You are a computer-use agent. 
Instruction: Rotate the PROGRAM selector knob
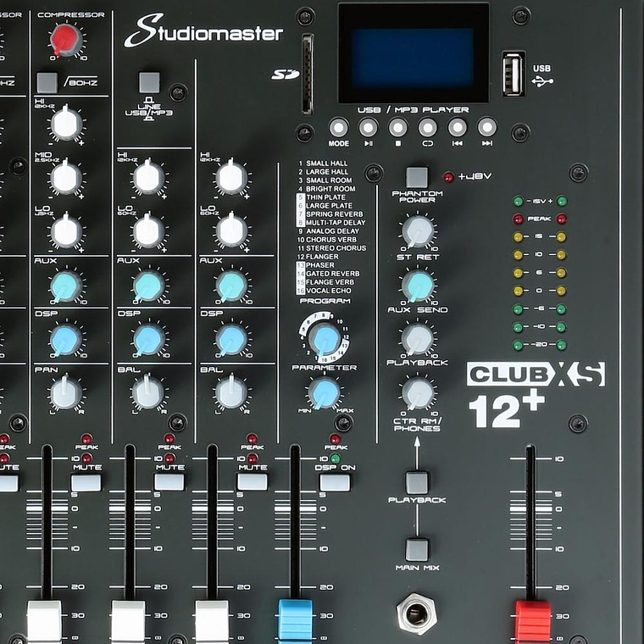325,339
